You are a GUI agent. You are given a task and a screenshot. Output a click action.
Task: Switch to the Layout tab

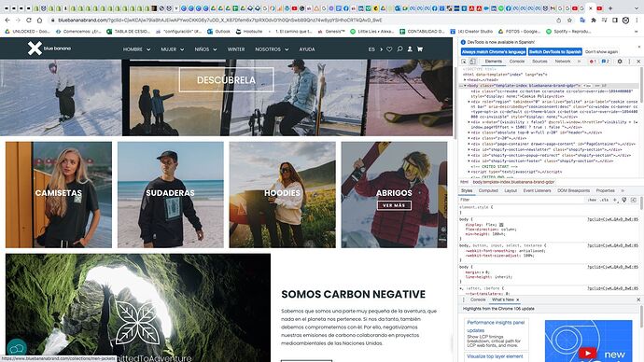(511, 191)
